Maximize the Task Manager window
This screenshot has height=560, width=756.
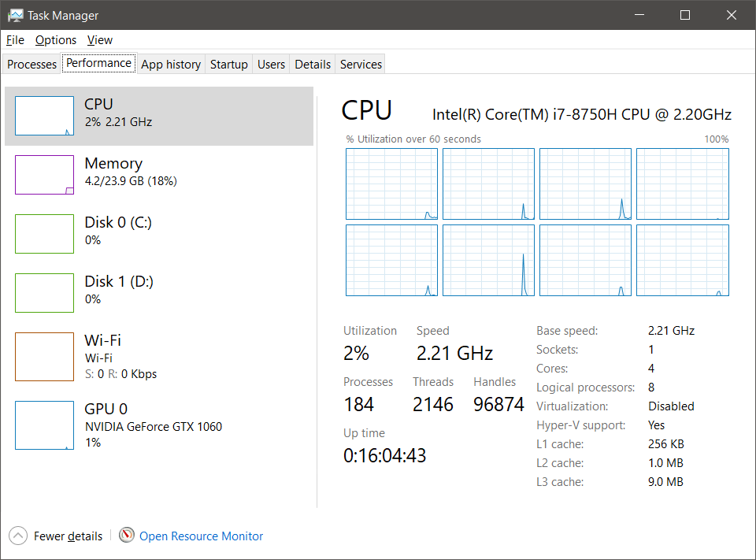click(684, 15)
